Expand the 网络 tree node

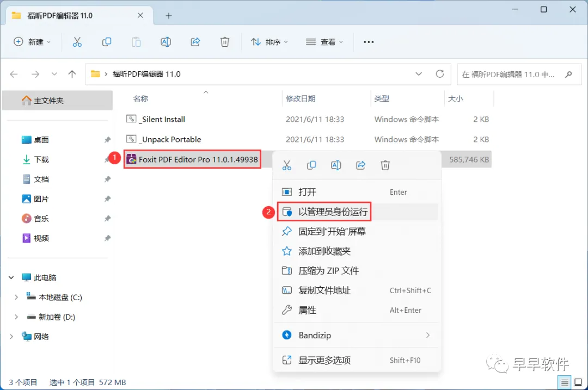coord(11,337)
